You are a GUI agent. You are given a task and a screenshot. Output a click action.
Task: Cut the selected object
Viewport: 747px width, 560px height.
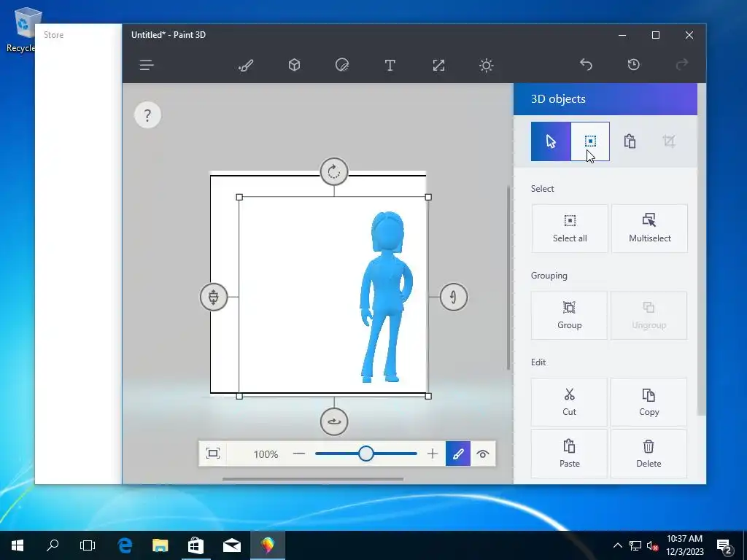tap(569, 402)
